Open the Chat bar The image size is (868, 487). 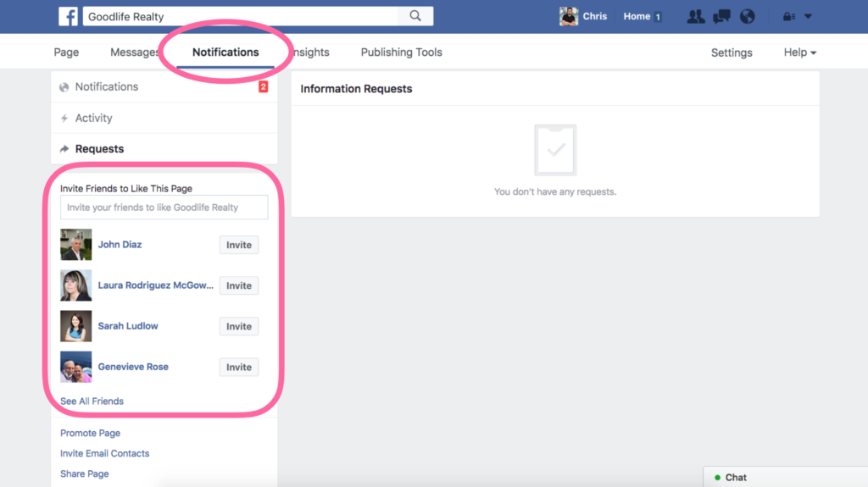786,477
